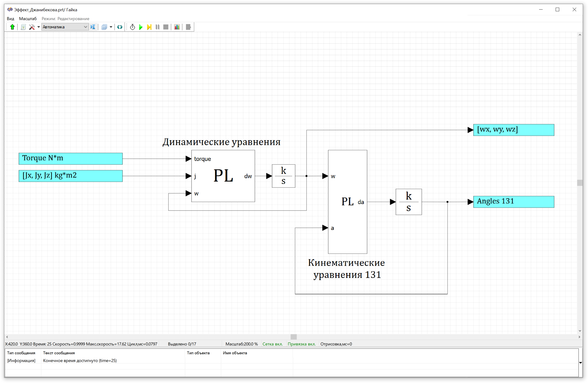Open the Вид menu

[10, 18]
